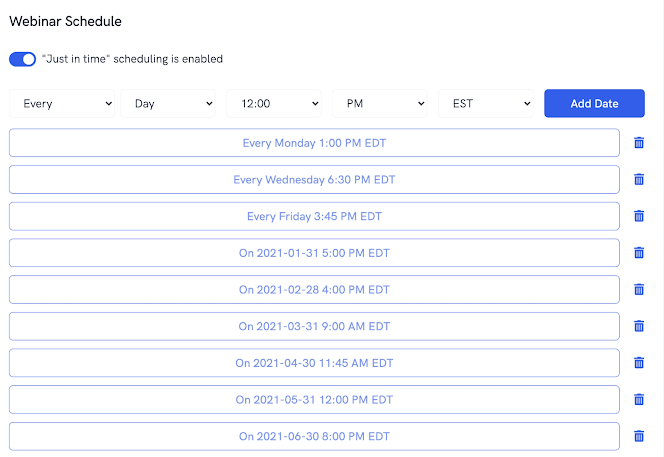The width and height of the screenshot is (664, 457).
Task: Open the "Every" frequency dropdown
Action: coord(62,103)
